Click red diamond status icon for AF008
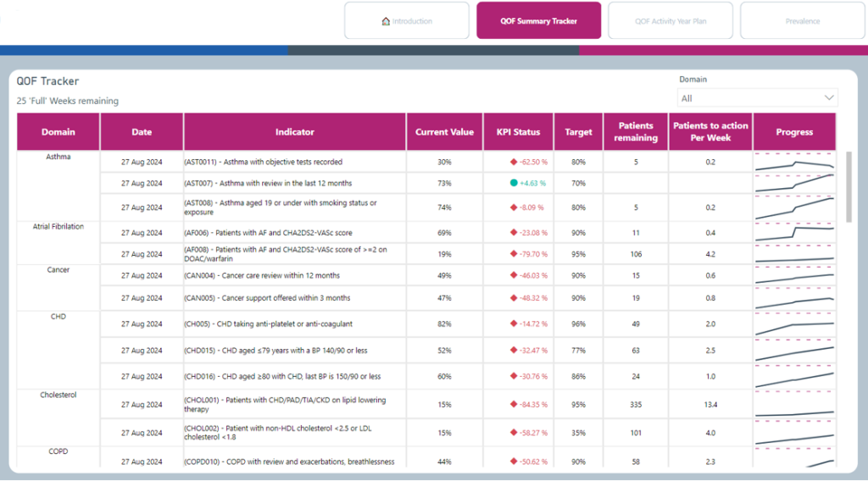This screenshot has width=868, height=481. [x=514, y=254]
